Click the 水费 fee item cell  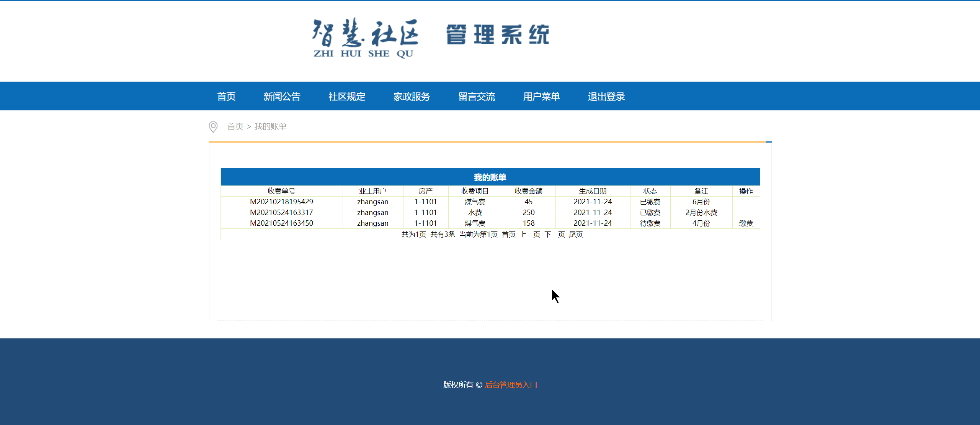(475, 213)
